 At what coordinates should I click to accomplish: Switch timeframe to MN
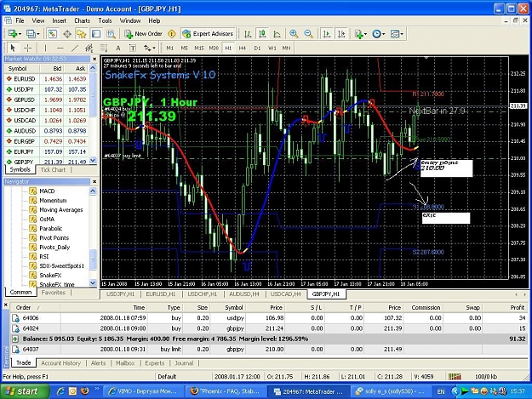(x=286, y=48)
